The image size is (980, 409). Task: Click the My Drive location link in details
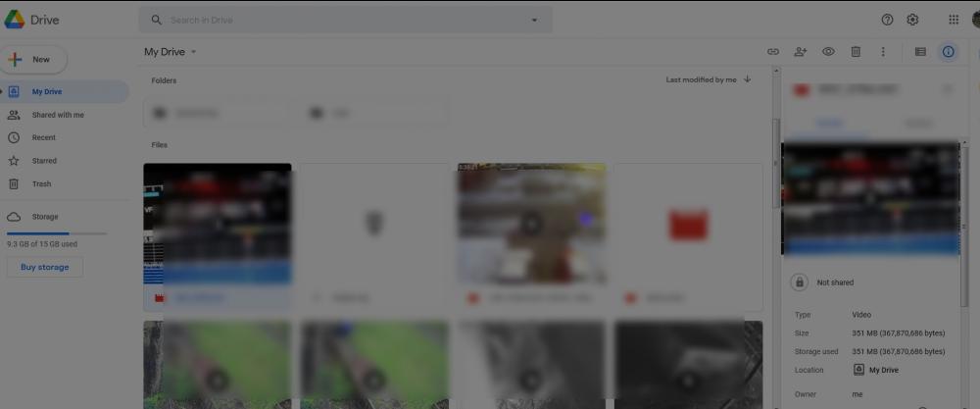click(876, 370)
